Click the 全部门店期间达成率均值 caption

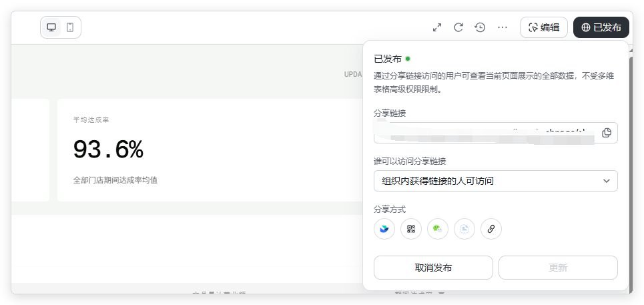(115, 180)
